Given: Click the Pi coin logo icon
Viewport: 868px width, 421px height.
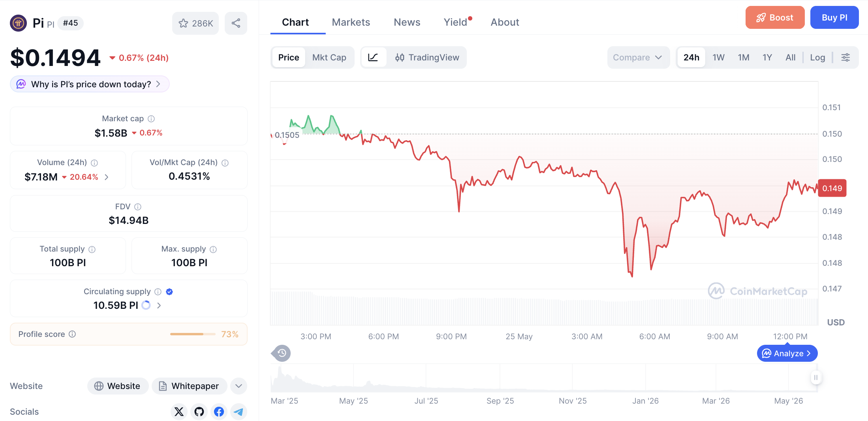Looking at the screenshot, I should coord(18,23).
